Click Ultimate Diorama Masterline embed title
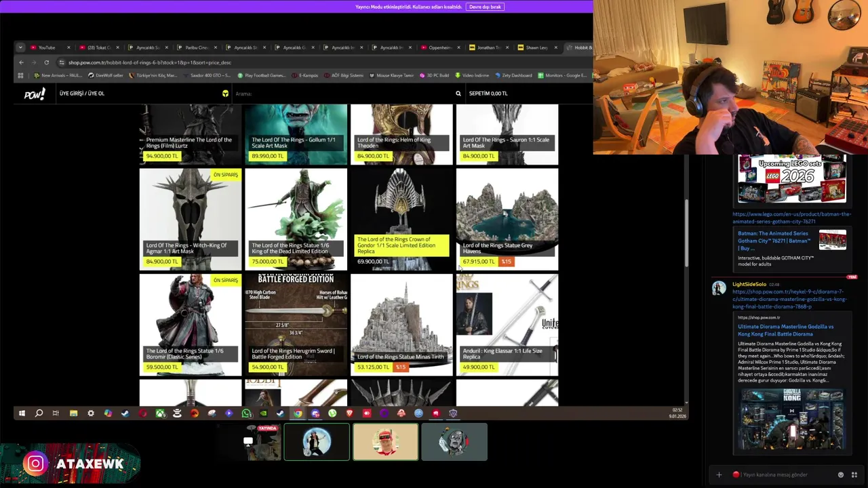868x488 pixels. point(785,330)
